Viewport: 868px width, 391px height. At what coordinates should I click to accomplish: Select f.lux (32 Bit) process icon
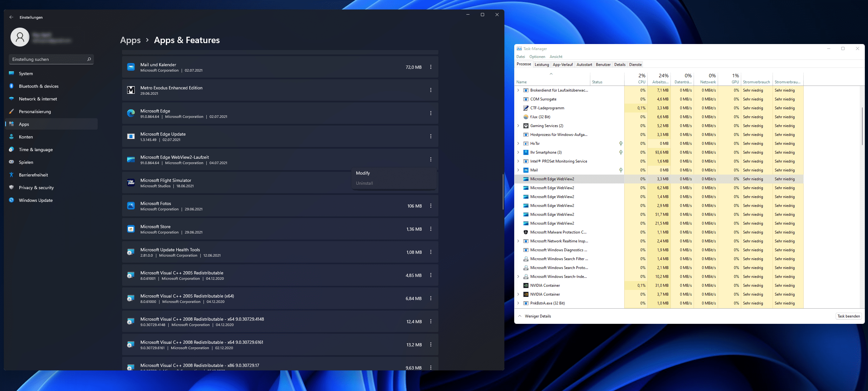pos(526,117)
